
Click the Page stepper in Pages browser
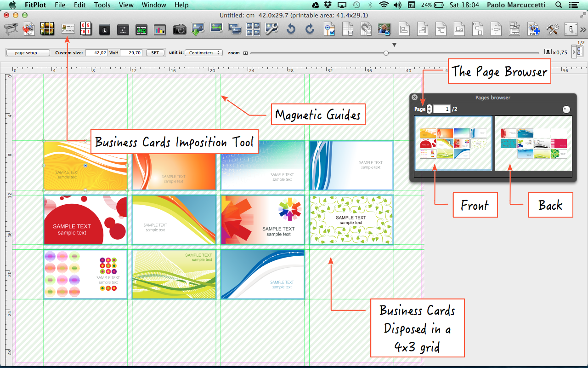tap(430, 109)
